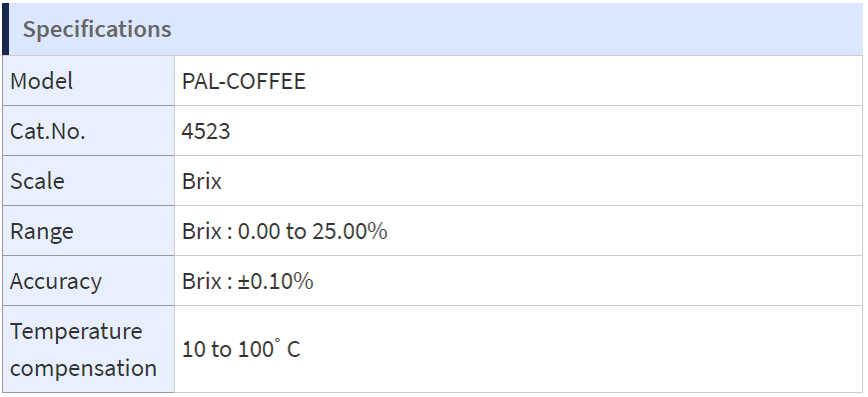
Task: Select the catalog number 4523
Action: point(206,131)
